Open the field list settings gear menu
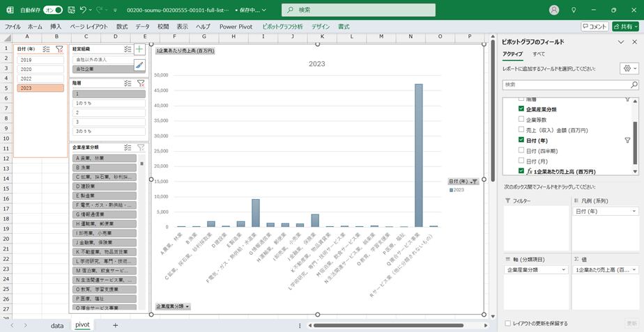 click(628, 69)
